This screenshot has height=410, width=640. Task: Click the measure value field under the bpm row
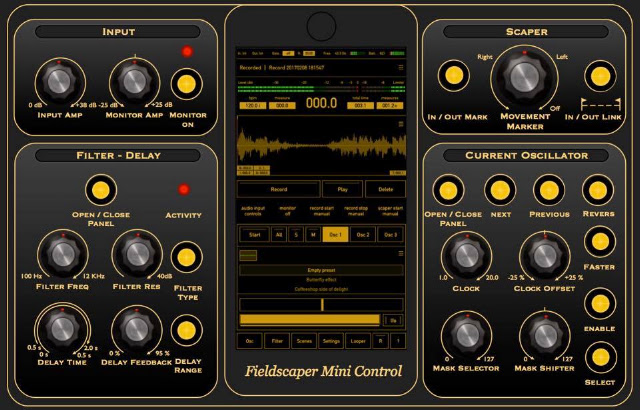[x=282, y=106]
